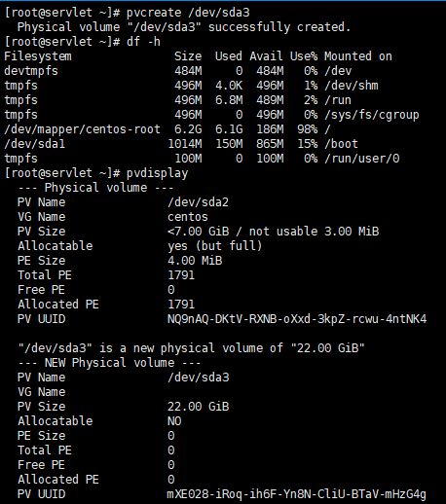Click the '--- NEW Physical volume ---' heading
Image resolution: width=446 pixels, height=504 pixels.
[109, 363]
